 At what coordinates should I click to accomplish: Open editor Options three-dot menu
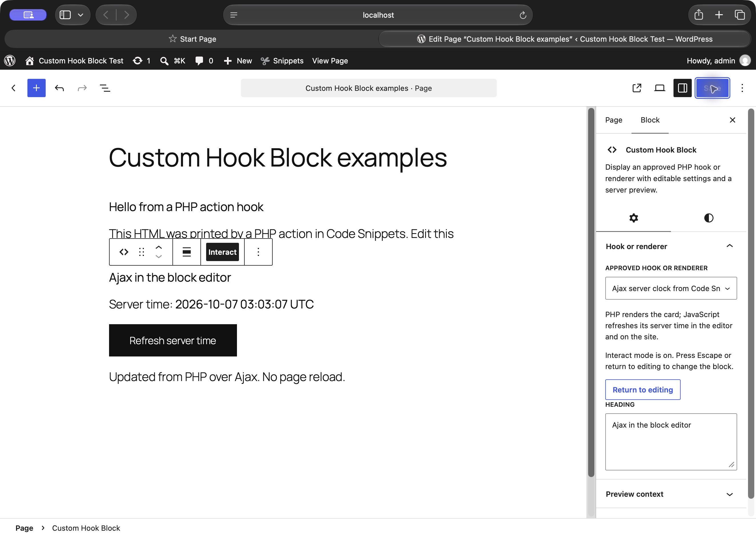coord(742,88)
